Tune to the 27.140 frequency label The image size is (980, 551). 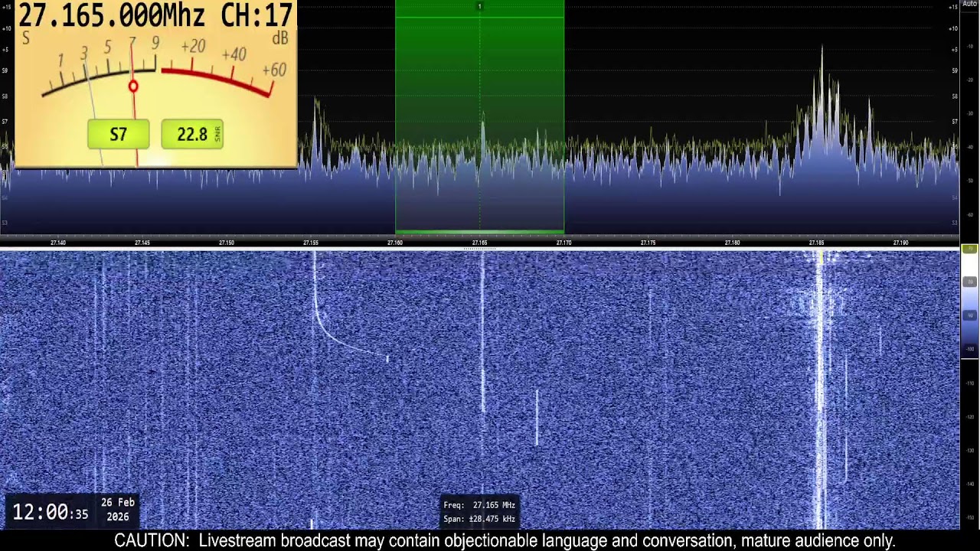58,243
